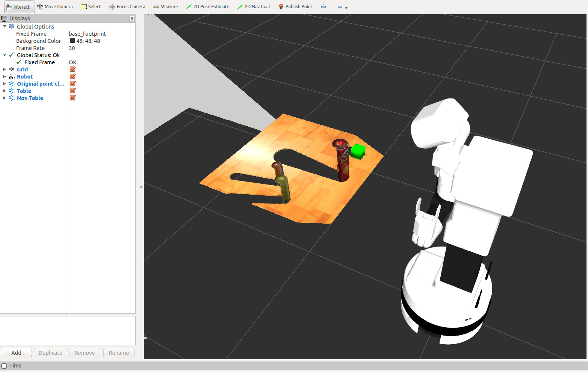Close the Displays panel
588x372 pixels.
click(x=132, y=18)
